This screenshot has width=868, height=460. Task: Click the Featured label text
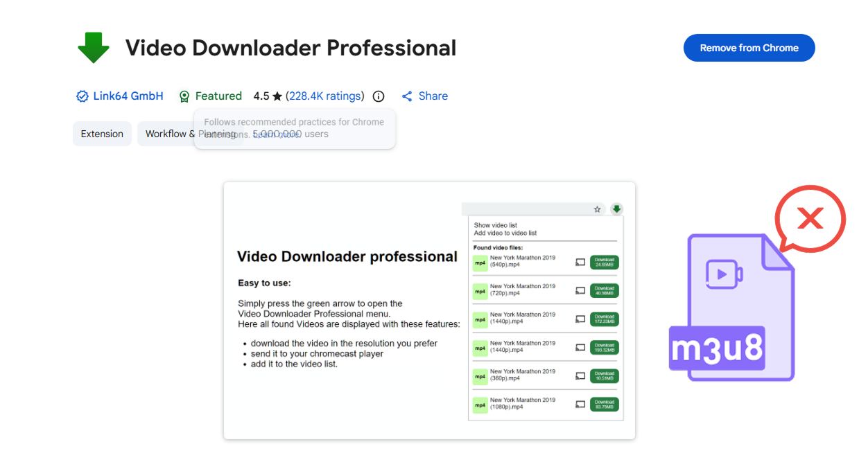click(218, 96)
